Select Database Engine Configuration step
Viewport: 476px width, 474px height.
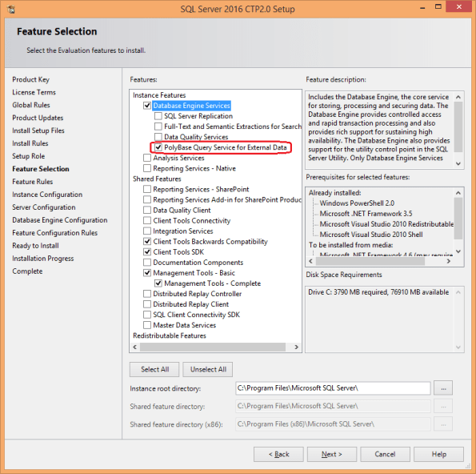click(x=60, y=220)
